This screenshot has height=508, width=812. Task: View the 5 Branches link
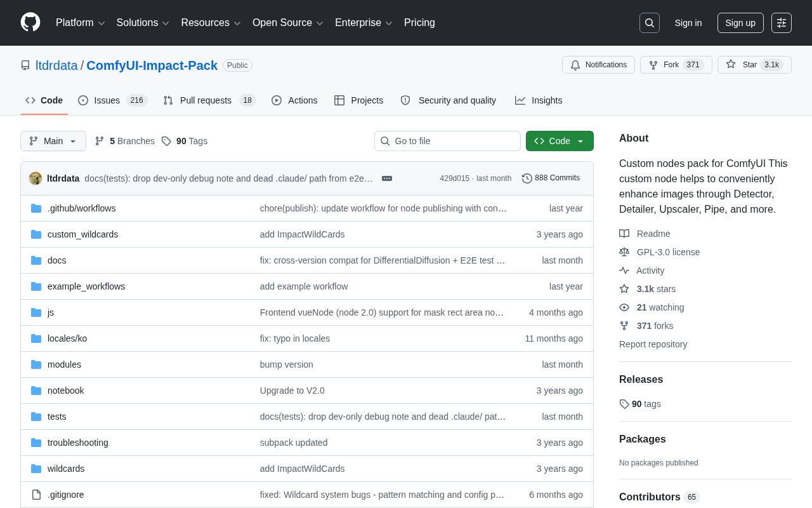tap(125, 141)
